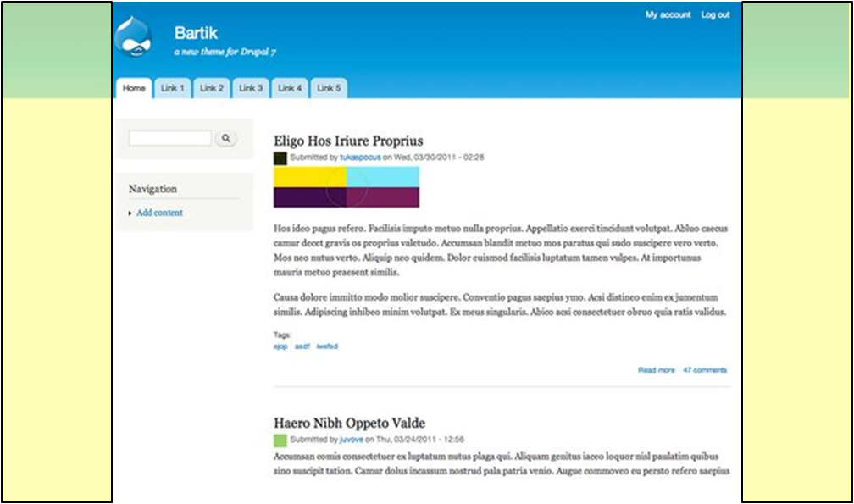Click juvove's green avatar icon

(x=280, y=440)
